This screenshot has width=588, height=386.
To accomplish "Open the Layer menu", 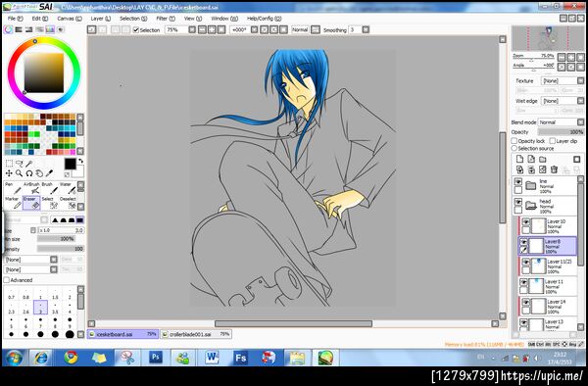I will click(x=101, y=19).
